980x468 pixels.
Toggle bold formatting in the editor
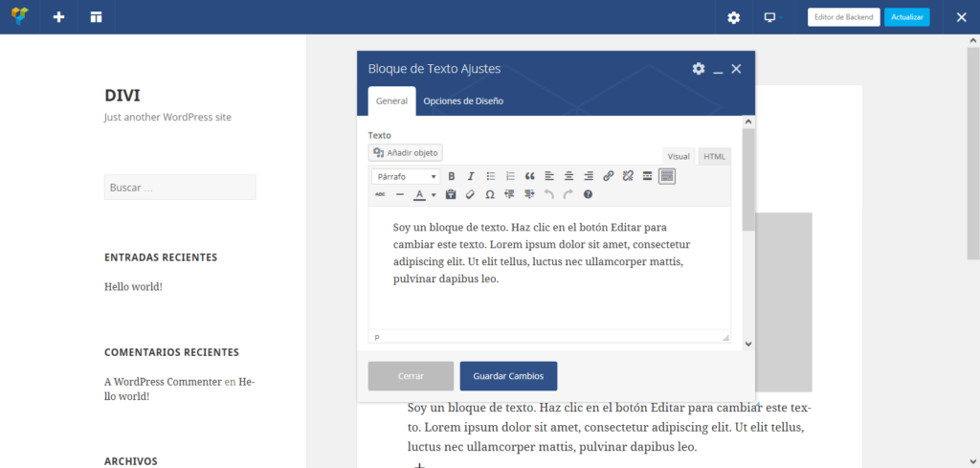(452, 176)
